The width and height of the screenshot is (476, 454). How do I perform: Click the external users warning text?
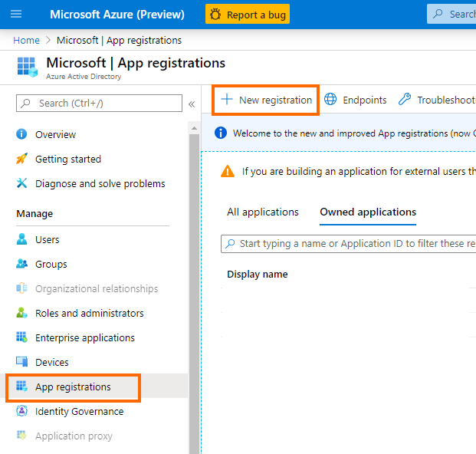(x=359, y=172)
